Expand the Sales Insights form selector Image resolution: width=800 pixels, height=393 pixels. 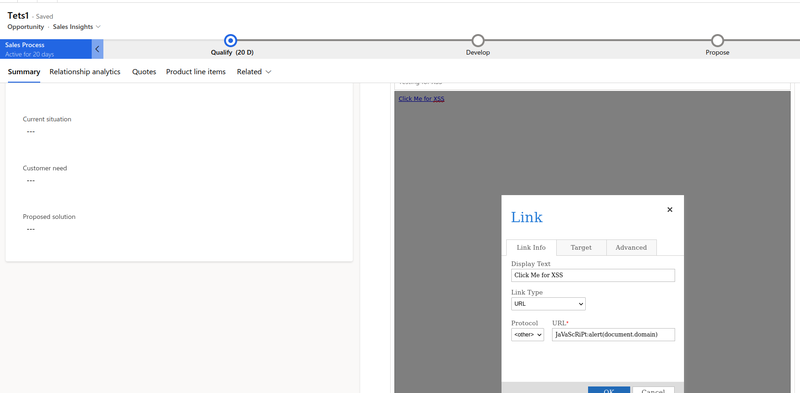[77, 27]
